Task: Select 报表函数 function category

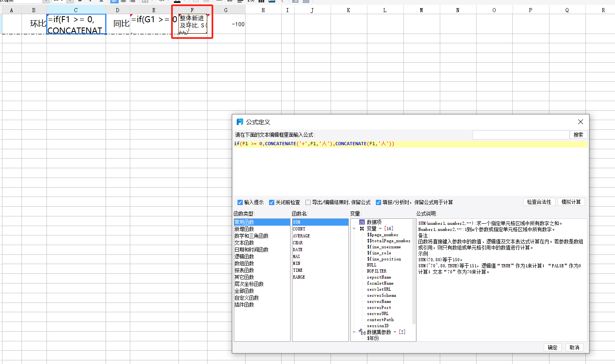Action: pyautogui.click(x=244, y=270)
